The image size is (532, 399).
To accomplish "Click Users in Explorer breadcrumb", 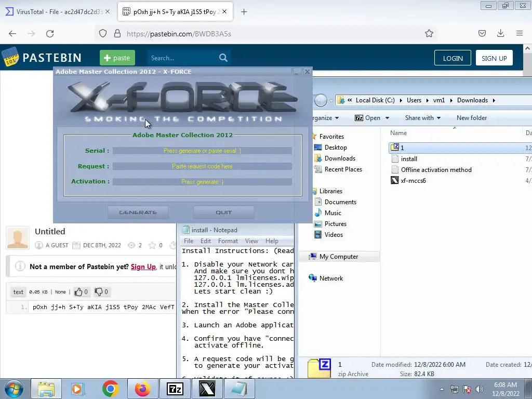I will (414, 100).
